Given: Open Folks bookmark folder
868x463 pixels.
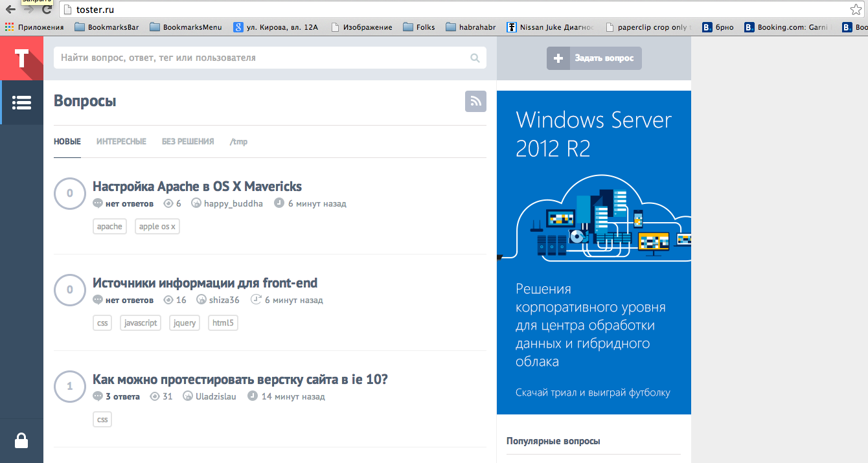Looking at the screenshot, I should [x=419, y=27].
